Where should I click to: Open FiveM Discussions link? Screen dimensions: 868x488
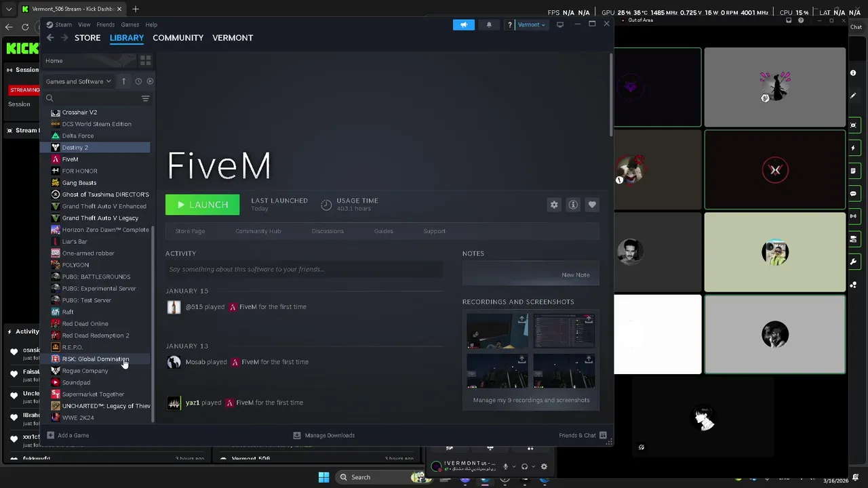tap(328, 231)
